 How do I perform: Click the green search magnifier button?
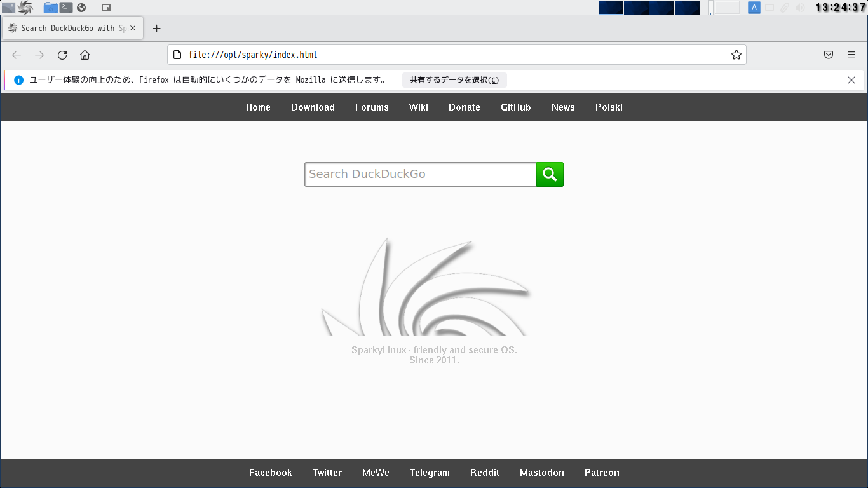coord(550,175)
